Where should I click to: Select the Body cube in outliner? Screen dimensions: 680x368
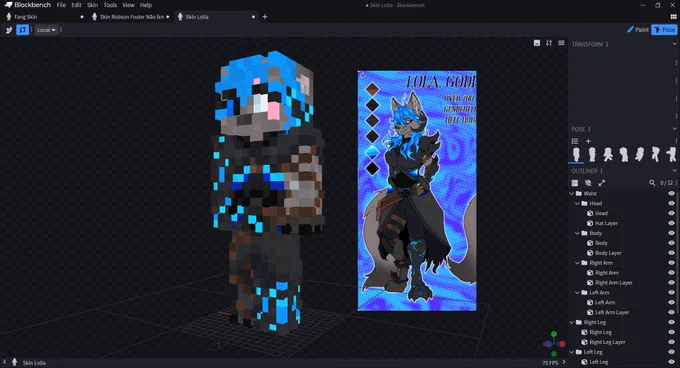(601, 243)
